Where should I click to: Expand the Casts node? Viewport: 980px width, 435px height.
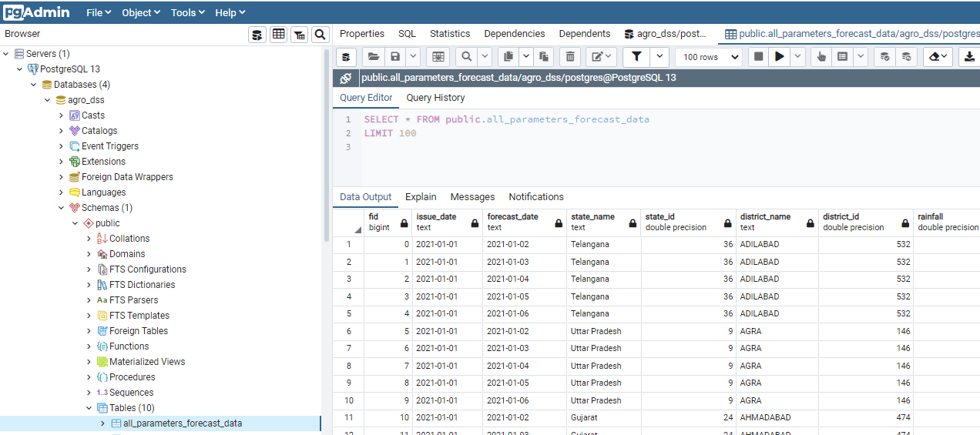(x=62, y=115)
